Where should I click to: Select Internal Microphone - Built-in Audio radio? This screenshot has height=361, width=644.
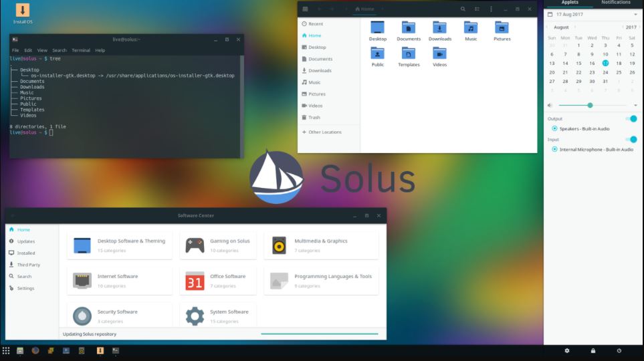click(x=554, y=150)
